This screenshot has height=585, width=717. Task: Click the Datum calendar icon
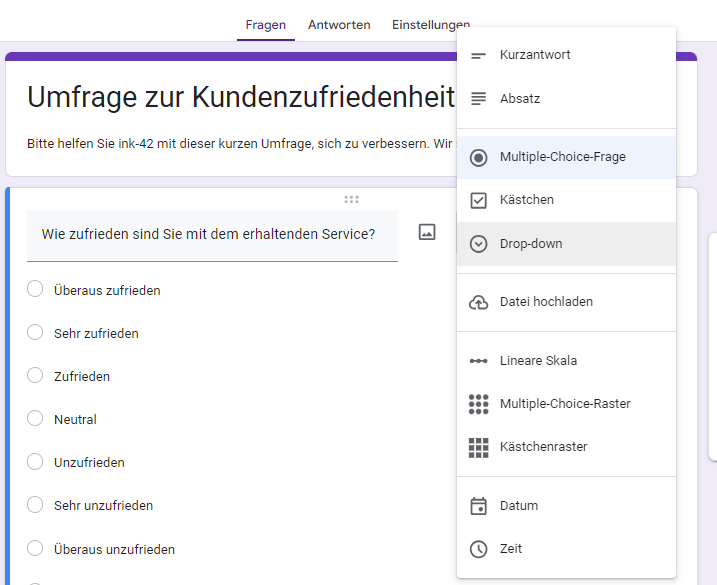(478, 506)
